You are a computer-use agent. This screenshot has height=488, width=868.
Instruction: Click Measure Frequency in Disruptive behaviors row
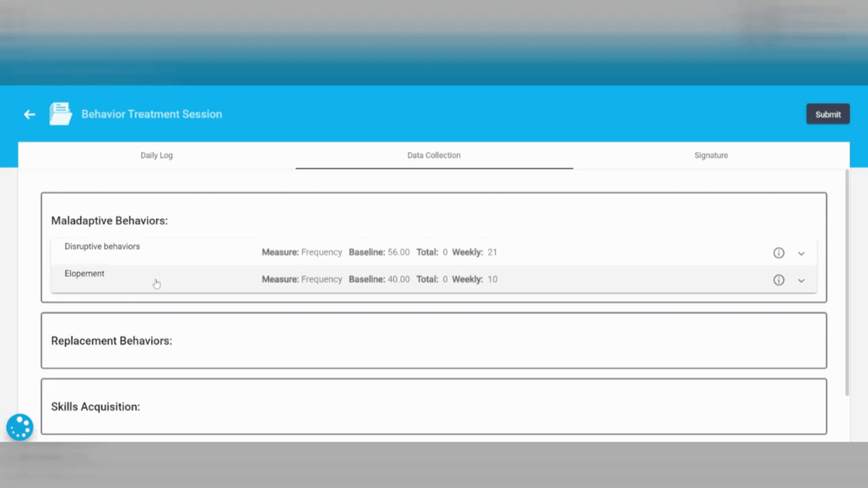[301, 253]
